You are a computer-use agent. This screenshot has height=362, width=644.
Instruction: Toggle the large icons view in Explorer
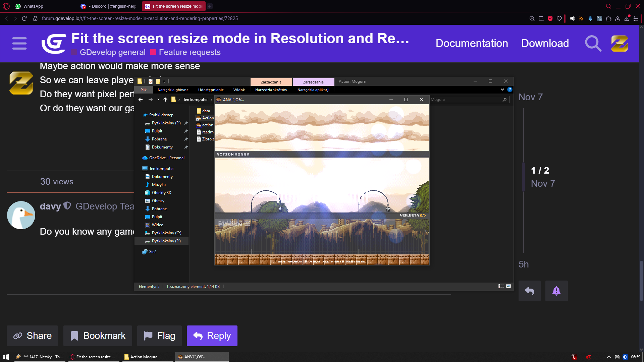click(508, 286)
